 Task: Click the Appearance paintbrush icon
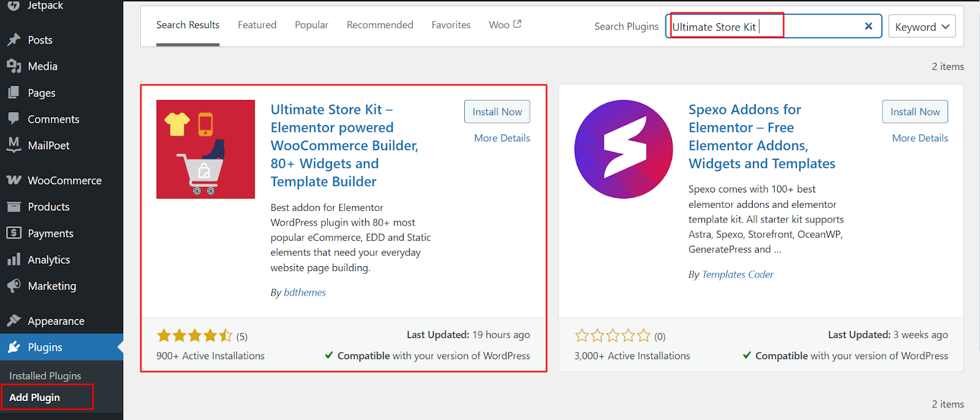pos(13,321)
